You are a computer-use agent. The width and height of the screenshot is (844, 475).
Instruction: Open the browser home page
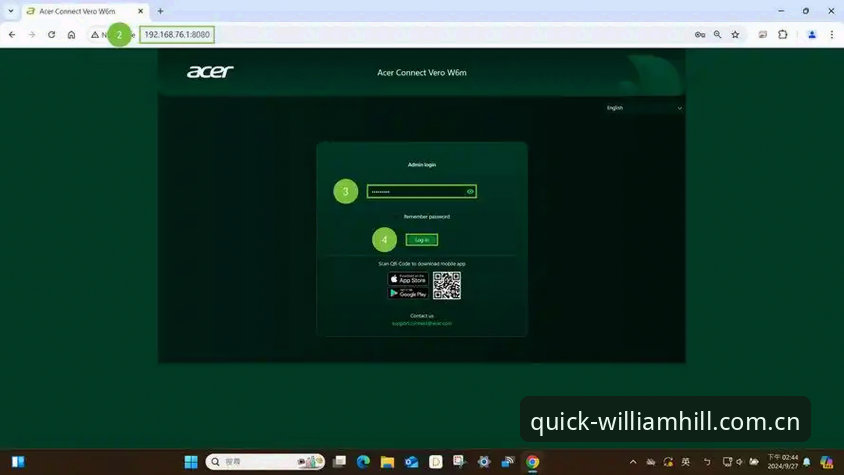point(72,34)
